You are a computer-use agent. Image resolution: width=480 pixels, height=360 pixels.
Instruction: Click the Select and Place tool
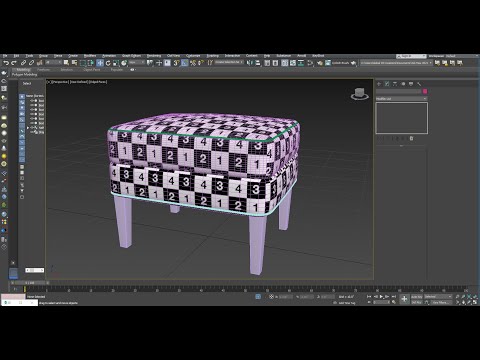[x=124, y=63]
